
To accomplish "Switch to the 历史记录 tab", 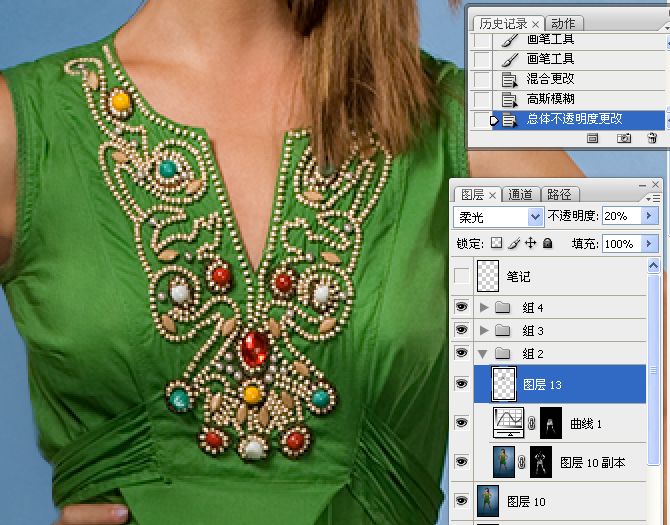I will point(503,23).
